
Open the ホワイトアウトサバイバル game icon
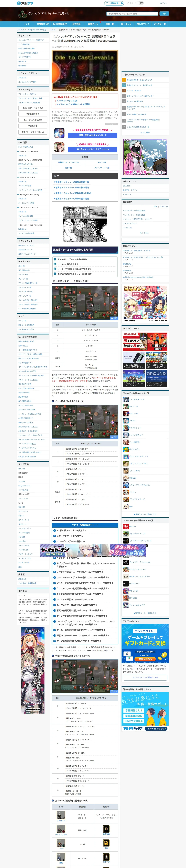click(x=126, y=485)
